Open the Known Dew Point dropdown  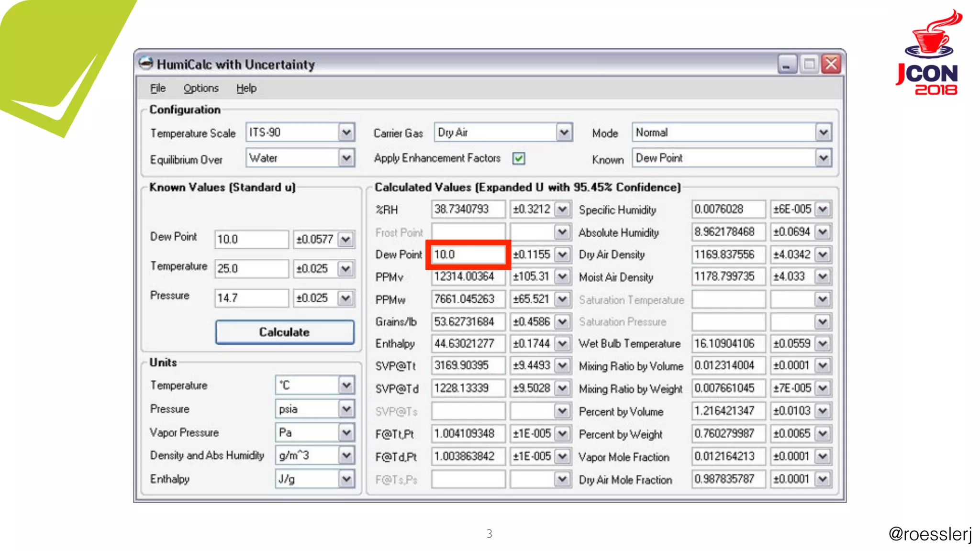(x=823, y=158)
